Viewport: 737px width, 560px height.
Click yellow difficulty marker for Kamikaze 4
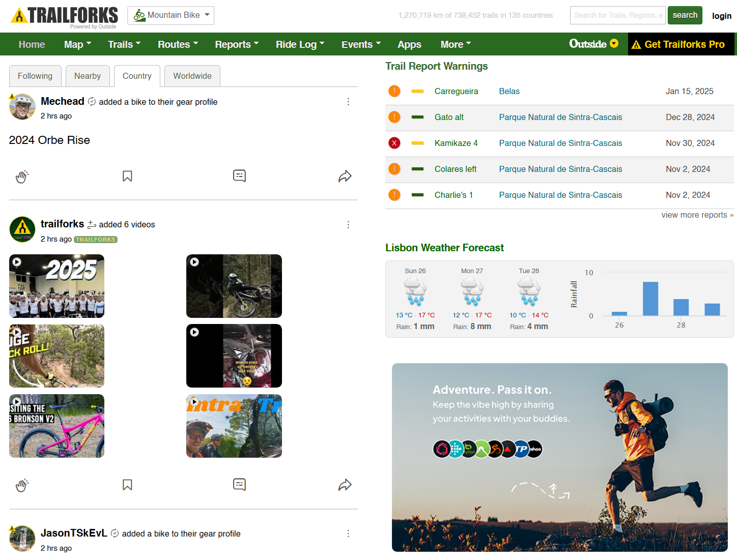pyautogui.click(x=417, y=143)
